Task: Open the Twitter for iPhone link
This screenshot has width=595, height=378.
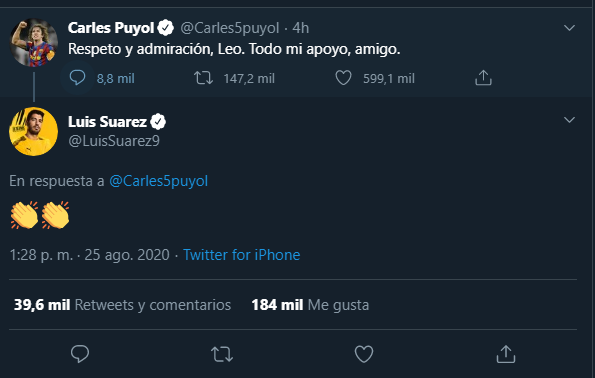Action: pos(241,255)
